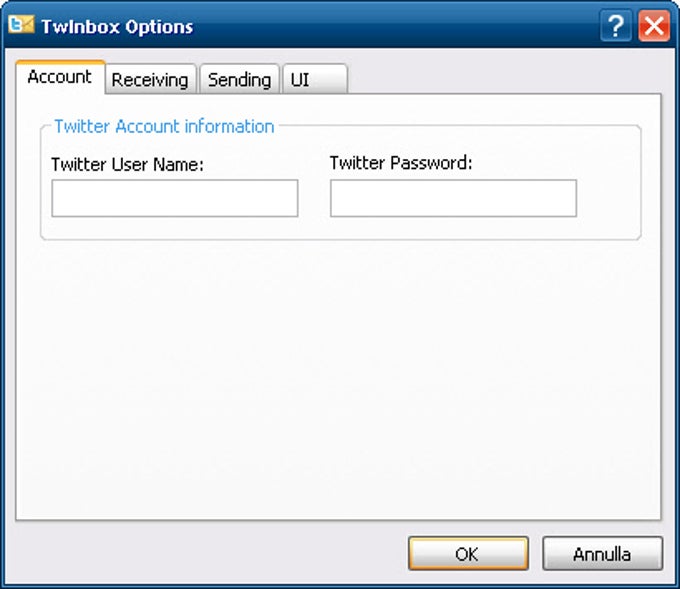680x589 pixels.
Task: Click blank area of the Account tab panel
Action: coord(338,377)
